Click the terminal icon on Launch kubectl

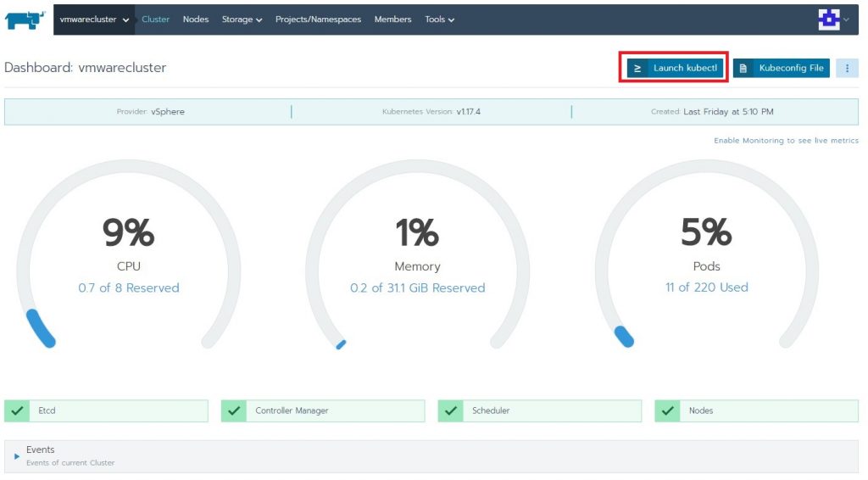(x=637, y=68)
